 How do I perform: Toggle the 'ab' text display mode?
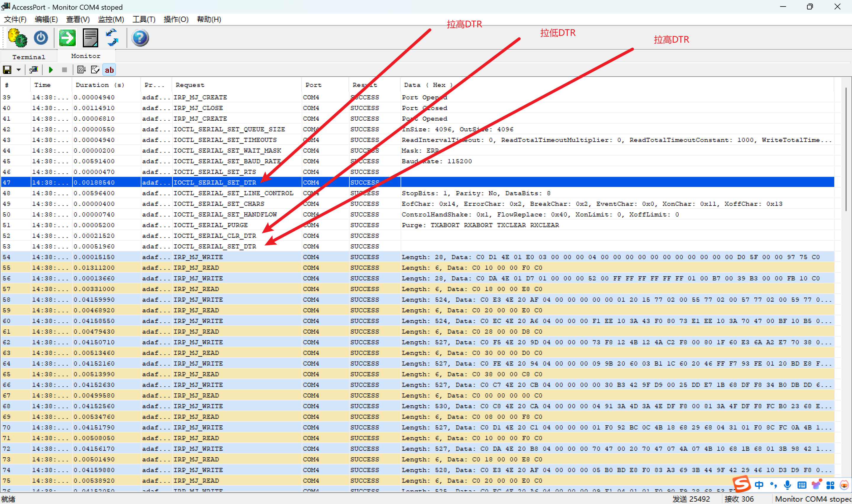point(109,70)
